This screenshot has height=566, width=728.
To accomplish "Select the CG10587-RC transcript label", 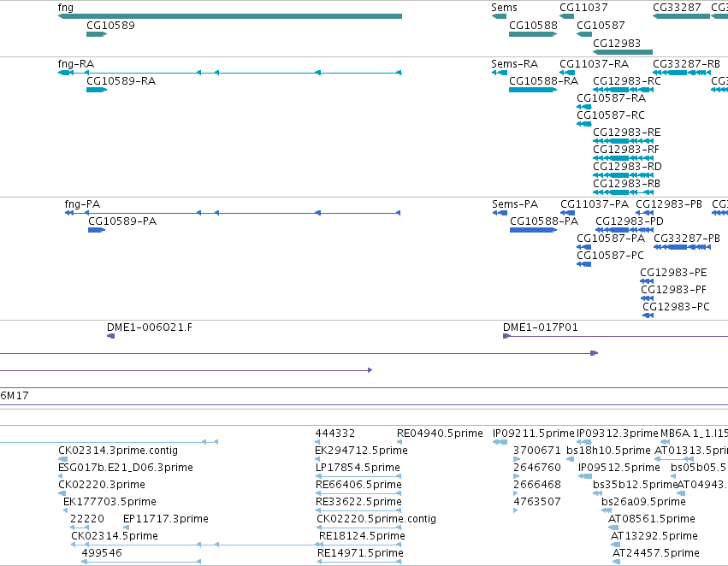I will click(611, 115).
